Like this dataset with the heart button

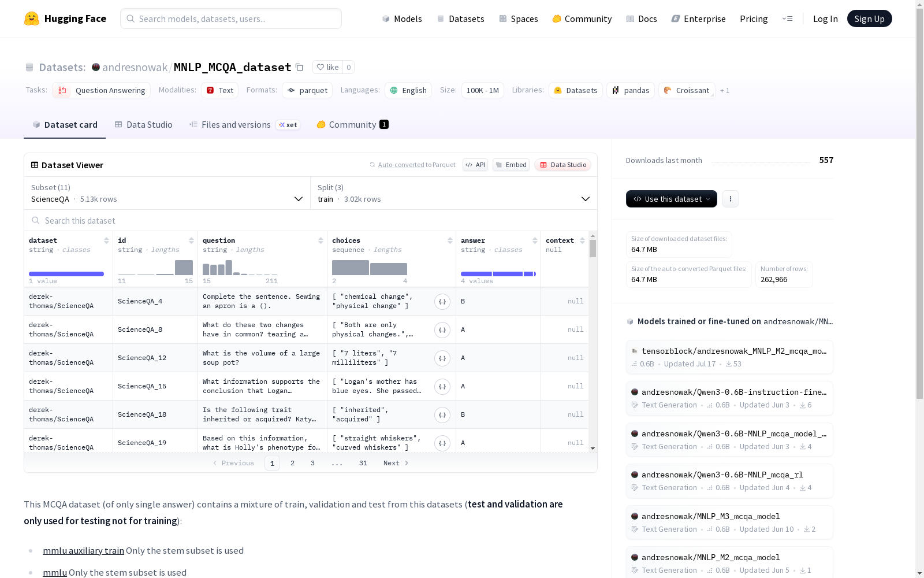[x=327, y=67]
